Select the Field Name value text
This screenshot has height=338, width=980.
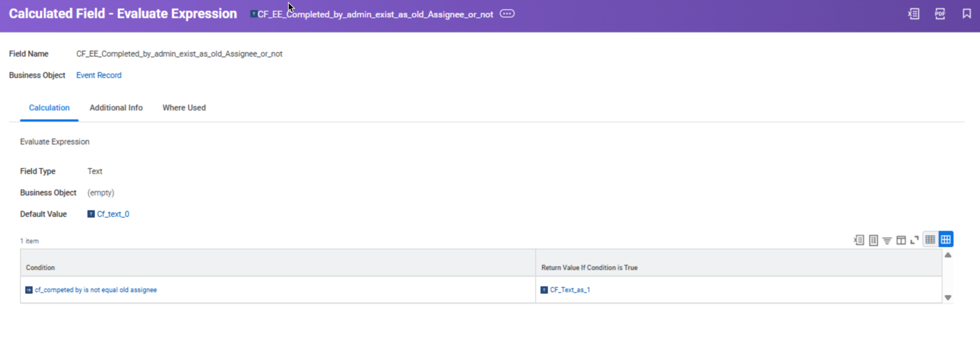pyautogui.click(x=179, y=54)
